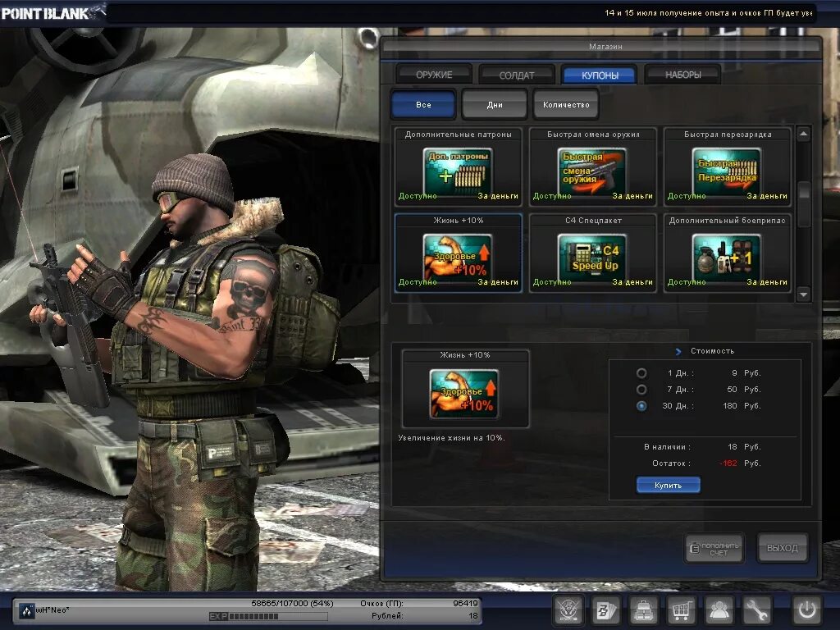This screenshot has height=630, width=840.
Task: Click the 'Остаток :' row label
Action: pos(671,463)
